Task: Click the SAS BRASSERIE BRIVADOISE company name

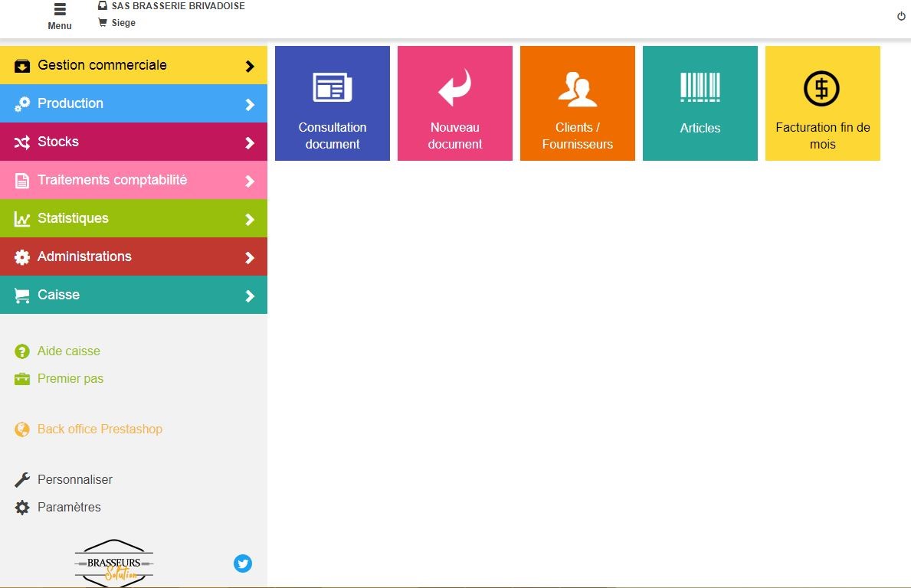Action: (179, 6)
